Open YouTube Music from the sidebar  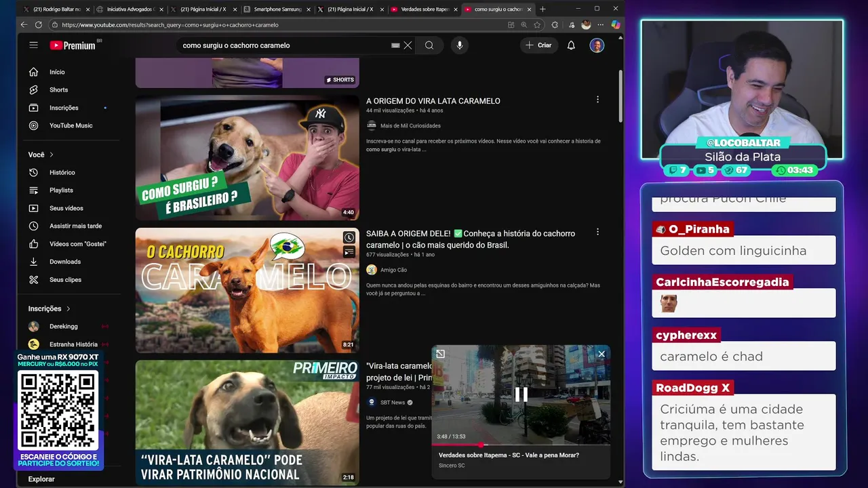(70, 125)
